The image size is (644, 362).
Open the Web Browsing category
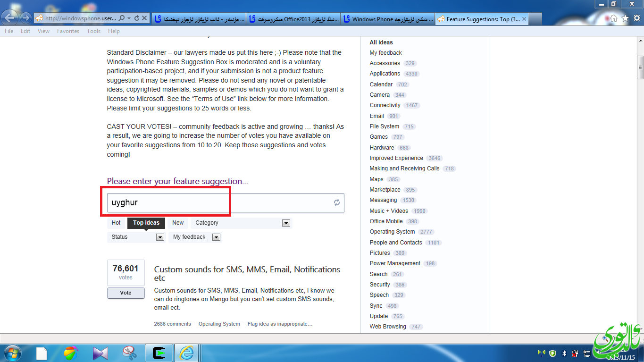(x=387, y=327)
